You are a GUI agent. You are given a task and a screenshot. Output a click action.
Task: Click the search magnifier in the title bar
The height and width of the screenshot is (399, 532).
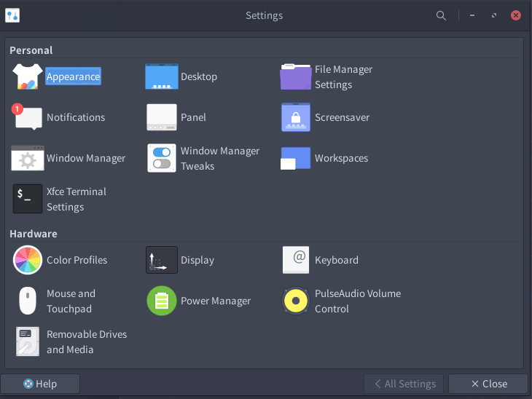[x=441, y=15]
